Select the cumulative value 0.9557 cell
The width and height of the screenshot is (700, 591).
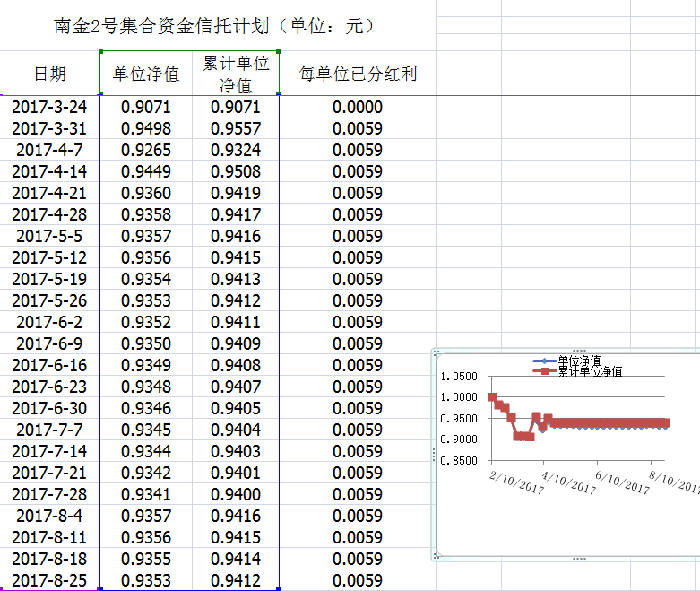[x=236, y=129]
